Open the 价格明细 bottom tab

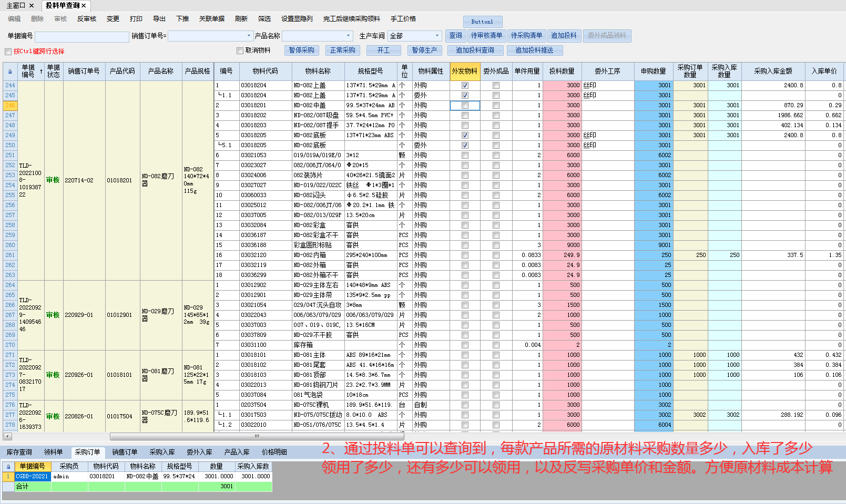274,452
